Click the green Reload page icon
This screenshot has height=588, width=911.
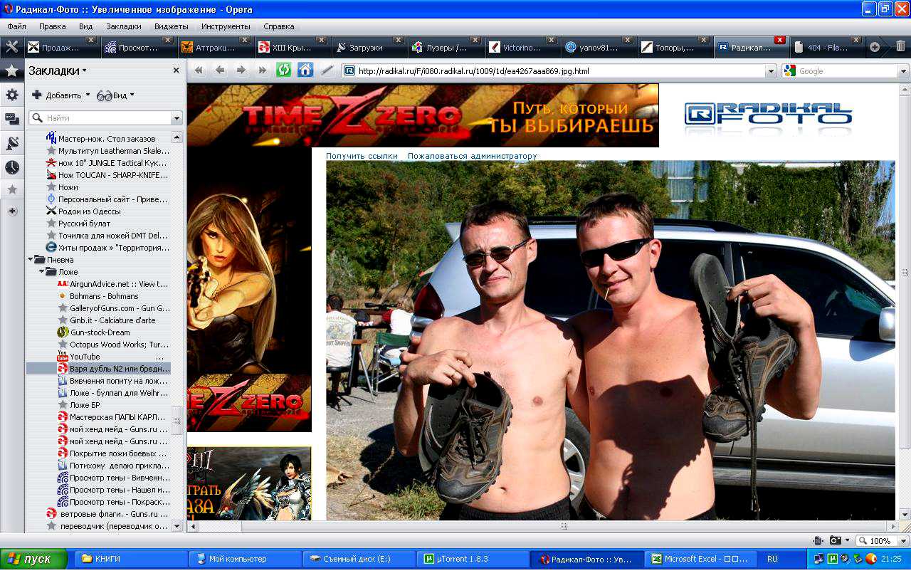(284, 70)
